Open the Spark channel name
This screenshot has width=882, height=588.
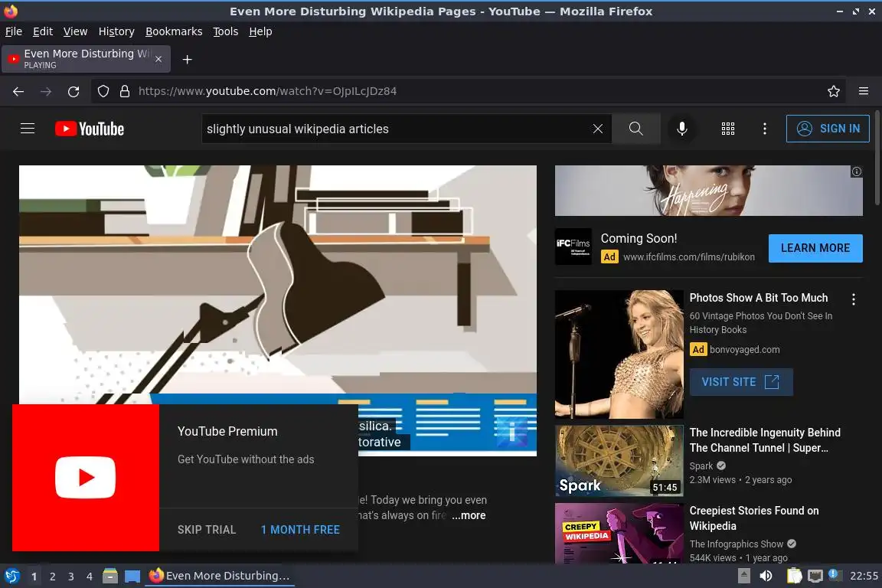701,466
